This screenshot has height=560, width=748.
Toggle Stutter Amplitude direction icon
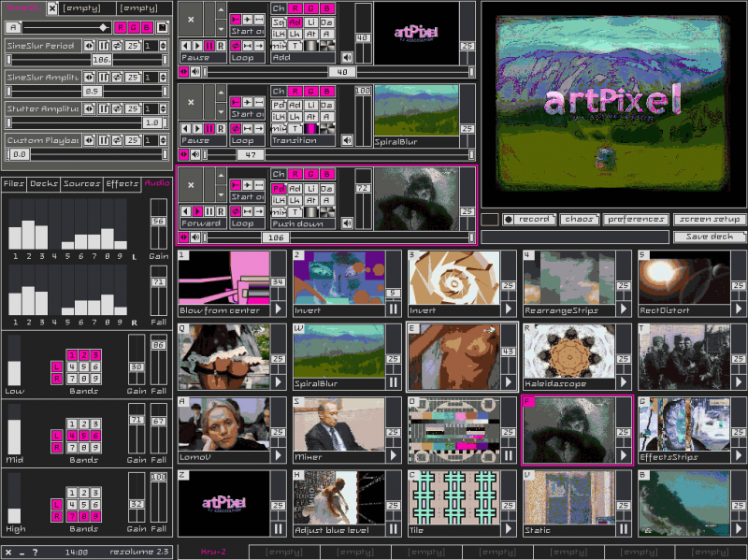pos(89,108)
